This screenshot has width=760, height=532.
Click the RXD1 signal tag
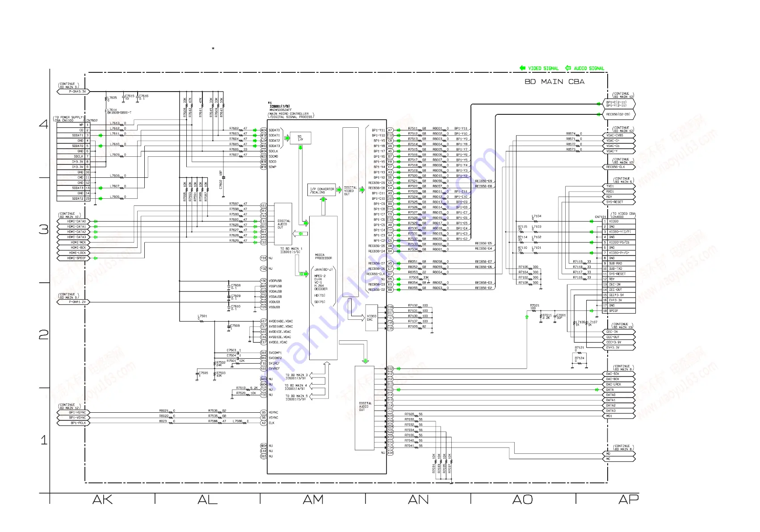tap(619, 192)
